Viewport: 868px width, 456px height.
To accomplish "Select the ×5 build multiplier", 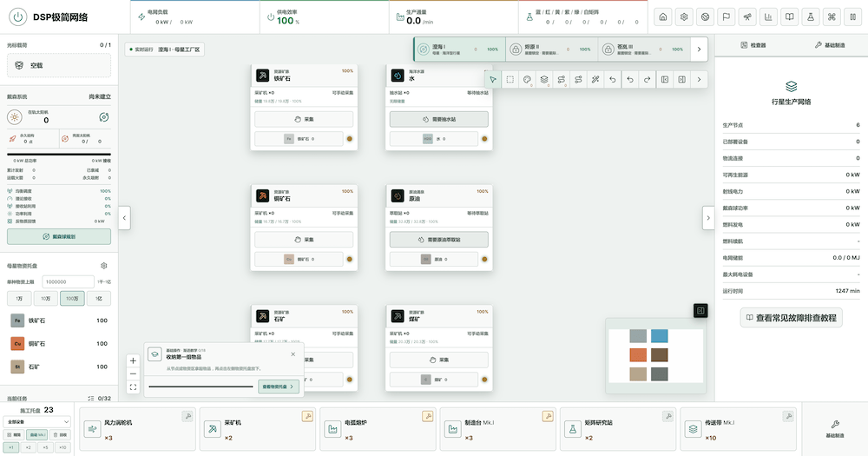I will 45,447.
